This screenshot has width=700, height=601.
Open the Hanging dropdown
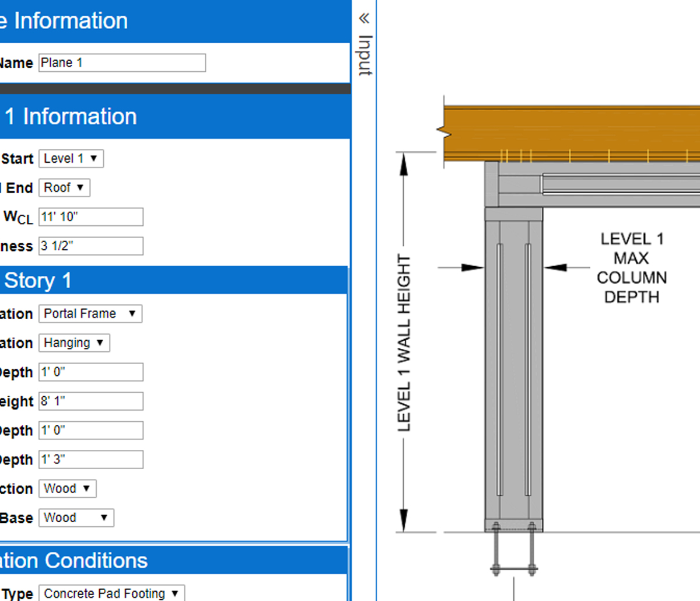pyautogui.click(x=73, y=343)
